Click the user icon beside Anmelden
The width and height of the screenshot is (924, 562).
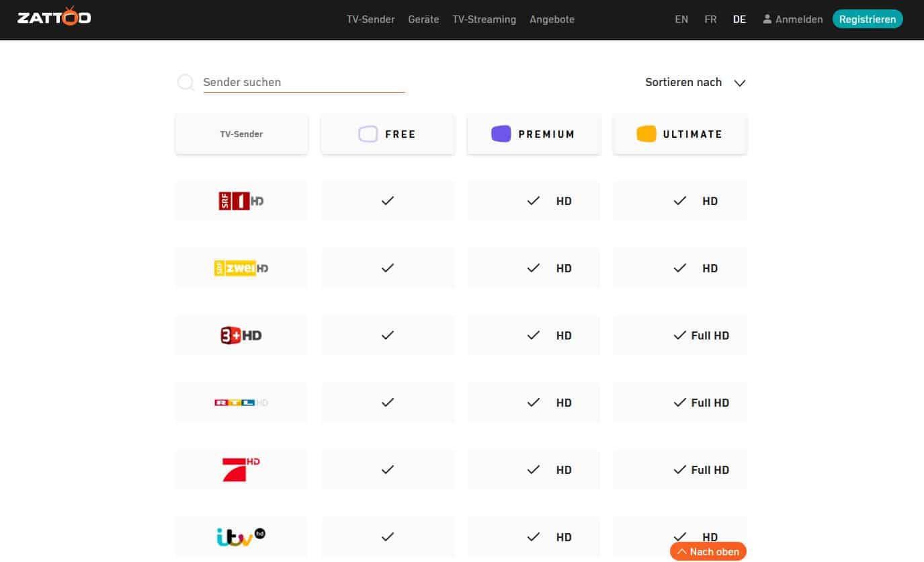(x=767, y=19)
